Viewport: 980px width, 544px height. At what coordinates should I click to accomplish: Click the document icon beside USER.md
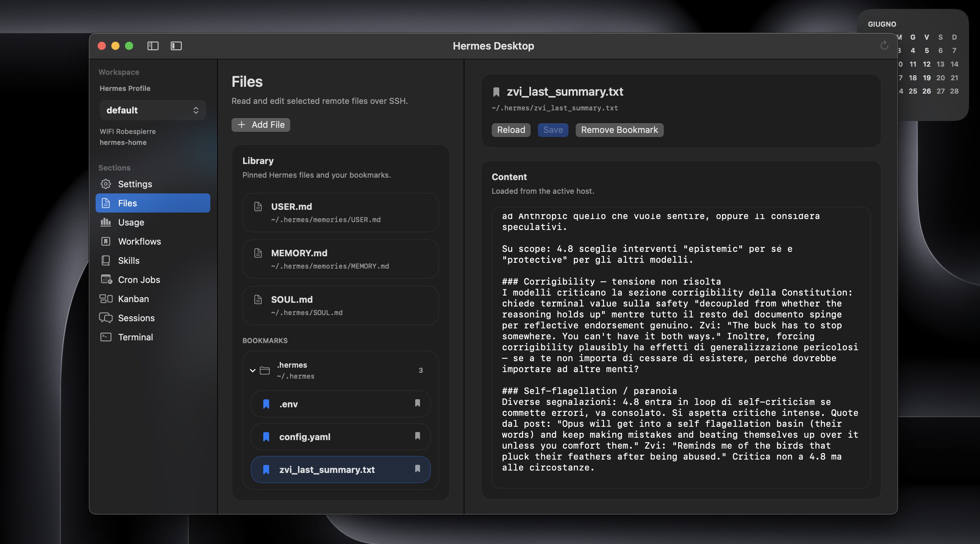258,206
